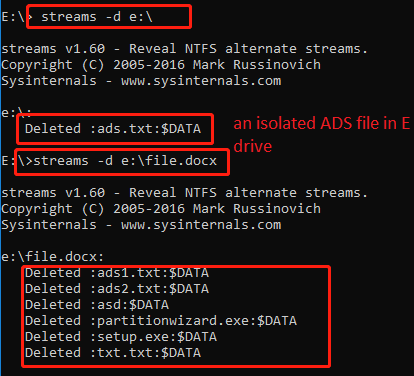414x376 pixels.
Task: Click the second 'Copyright (C) 2005-2016' line
Action: point(93,209)
